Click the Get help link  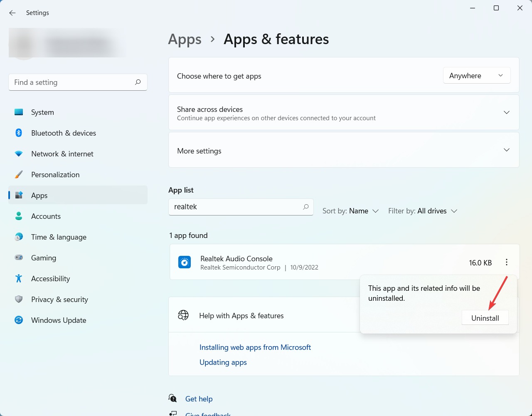[199, 399]
